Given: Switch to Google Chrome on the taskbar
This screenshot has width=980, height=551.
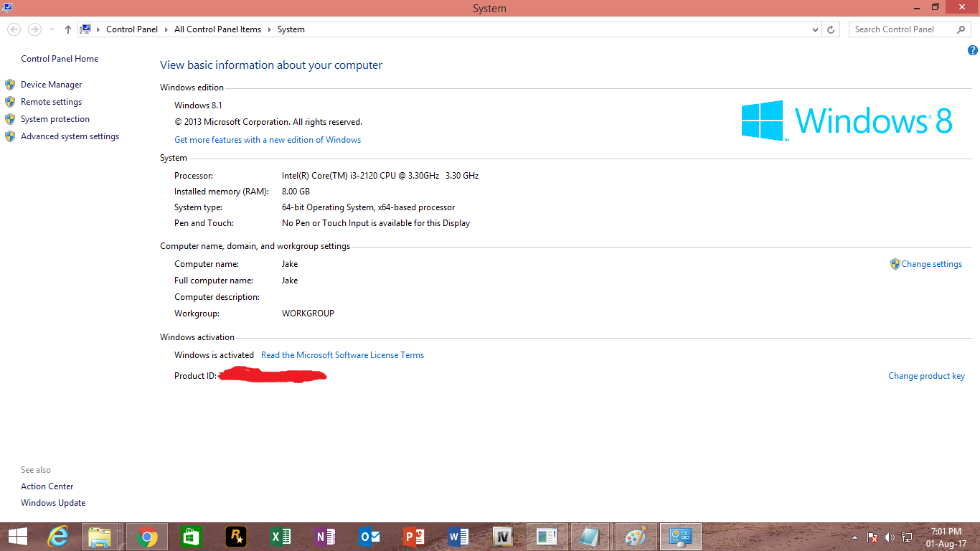Looking at the screenshot, I should 147,537.
